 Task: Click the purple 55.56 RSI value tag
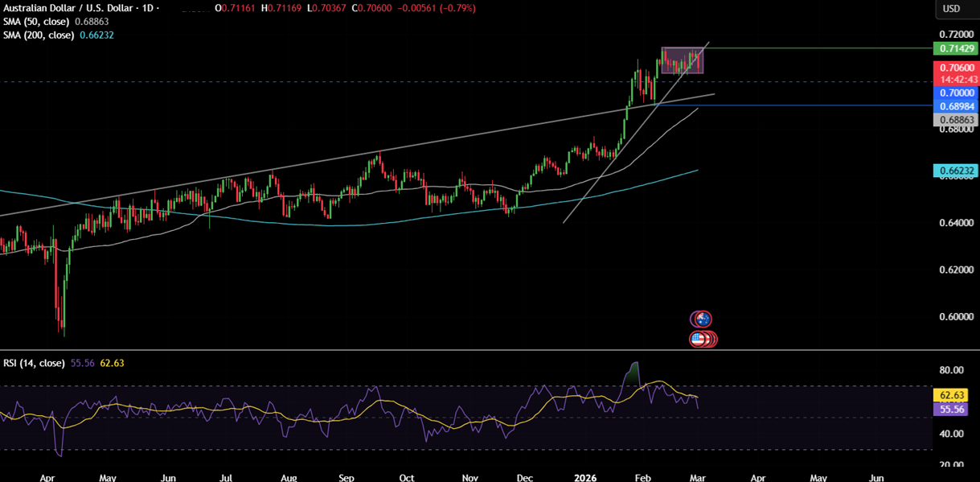tap(955, 409)
